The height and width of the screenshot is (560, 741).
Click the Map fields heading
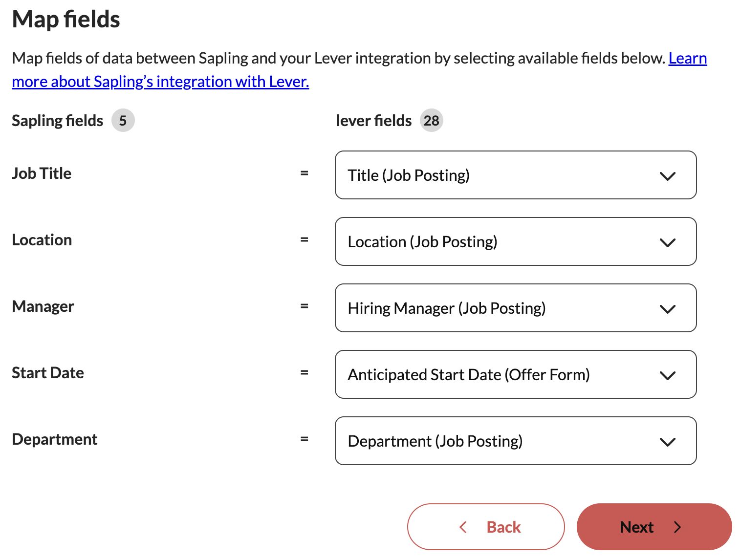tap(66, 20)
